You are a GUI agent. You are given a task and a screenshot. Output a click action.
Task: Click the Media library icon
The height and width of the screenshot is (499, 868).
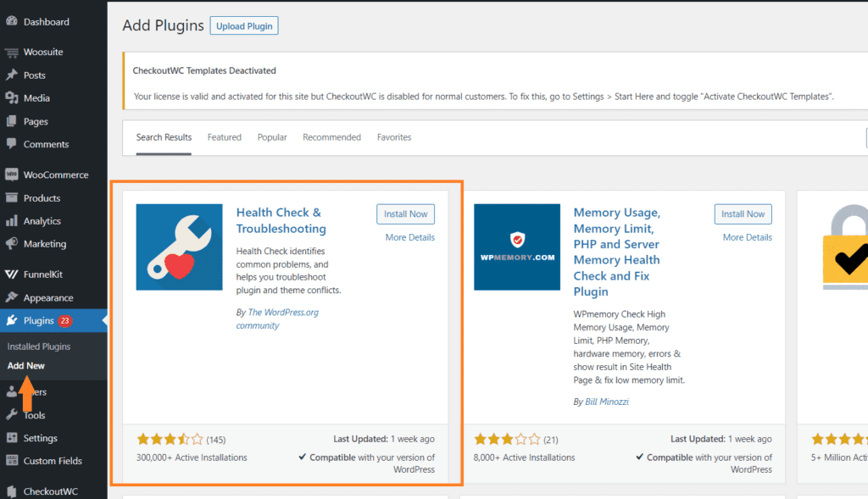click(x=12, y=98)
